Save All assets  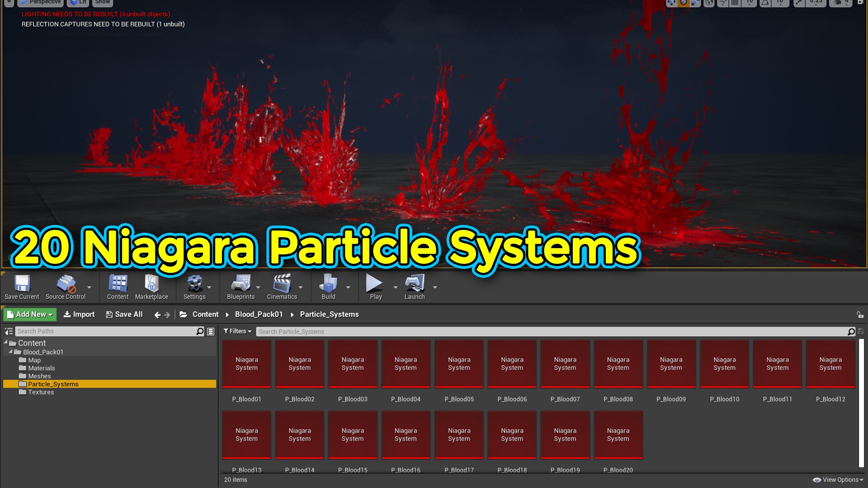pyautogui.click(x=124, y=314)
